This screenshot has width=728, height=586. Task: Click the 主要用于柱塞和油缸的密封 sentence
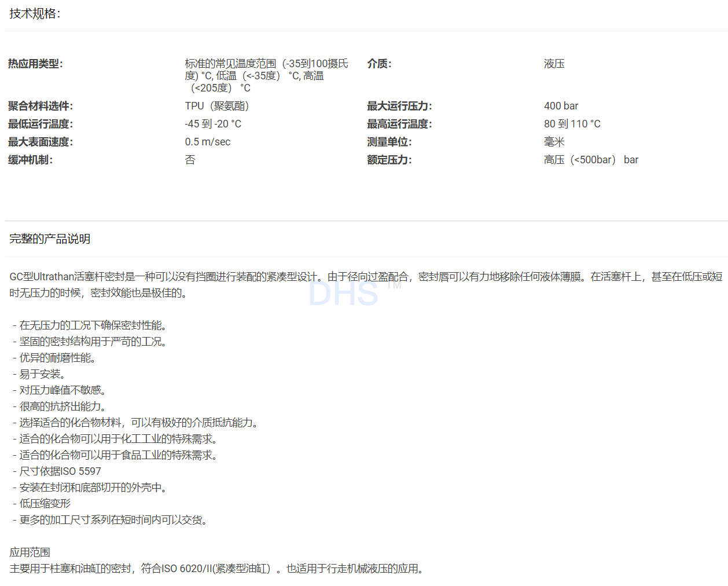coord(217,569)
